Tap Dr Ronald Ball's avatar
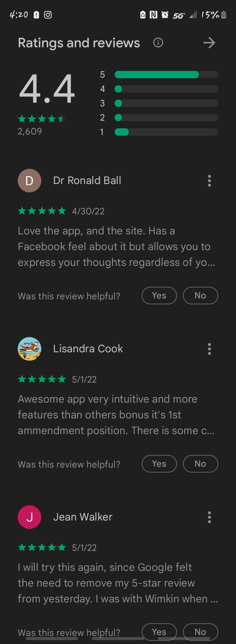The image size is (236, 644). pyautogui.click(x=29, y=181)
